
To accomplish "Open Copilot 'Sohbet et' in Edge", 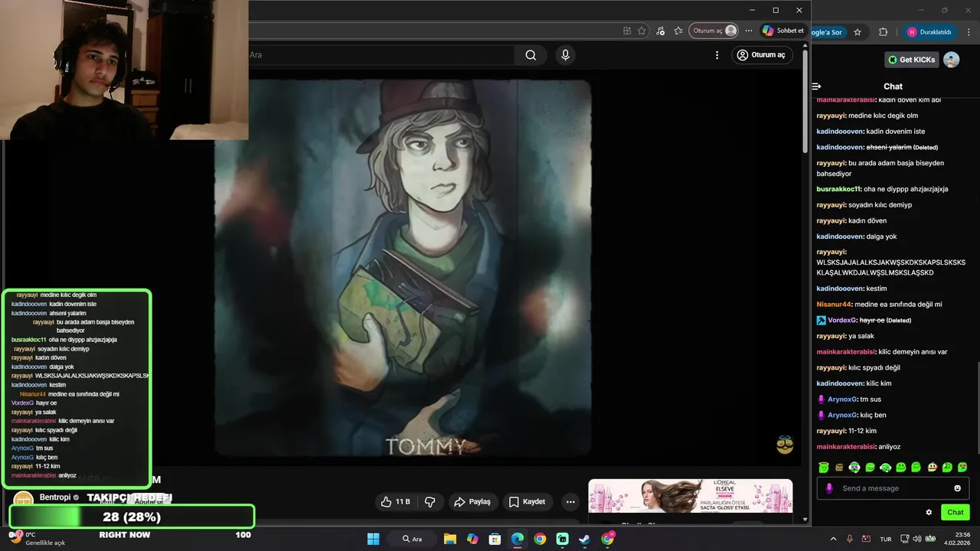I will coord(783,31).
